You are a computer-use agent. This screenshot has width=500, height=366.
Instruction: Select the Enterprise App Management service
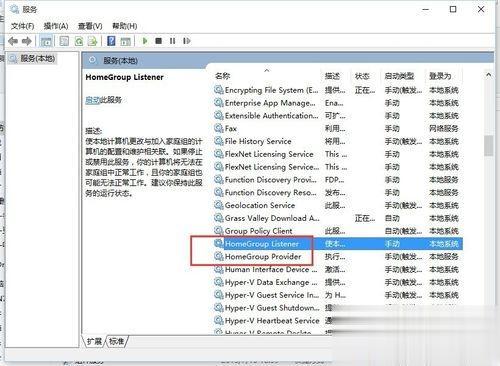pyautogui.click(x=338, y=103)
